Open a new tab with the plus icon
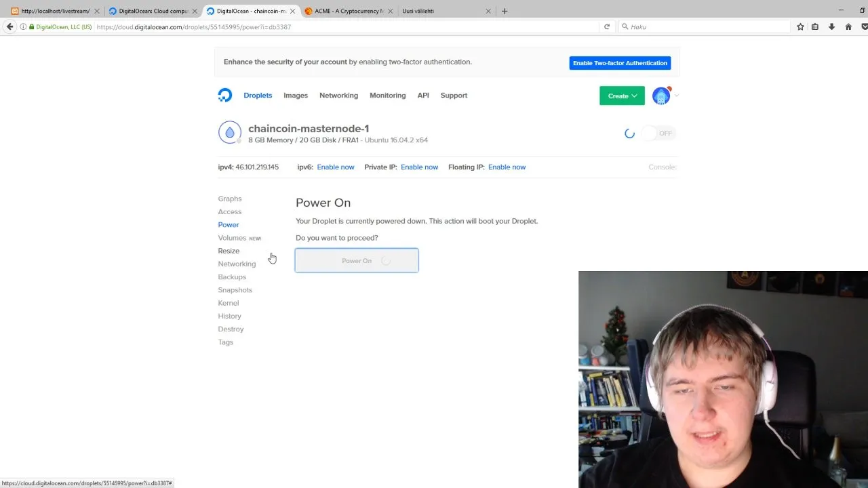868x488 pixels. click(505, 11)
